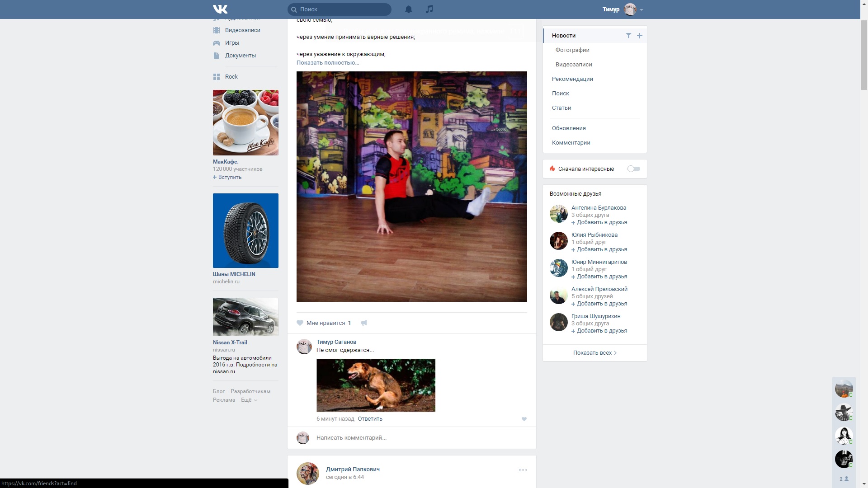Open Игры in left menu
Viewport: 868px width, 488px height.
click(232, 43)
